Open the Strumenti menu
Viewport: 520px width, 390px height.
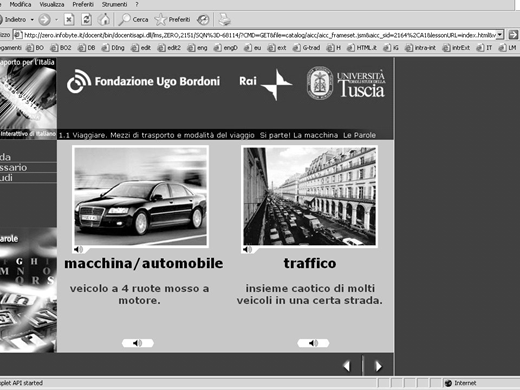tap(114, 5)
